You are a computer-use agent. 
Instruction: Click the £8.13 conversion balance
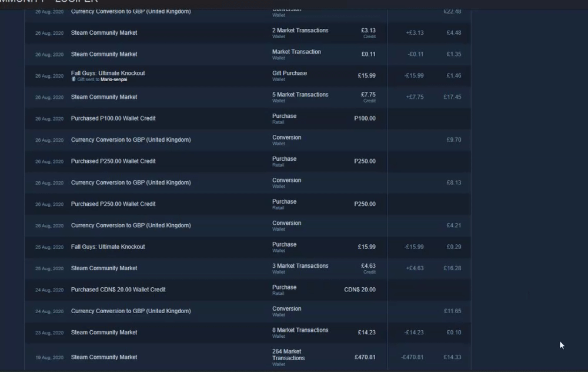454,182
